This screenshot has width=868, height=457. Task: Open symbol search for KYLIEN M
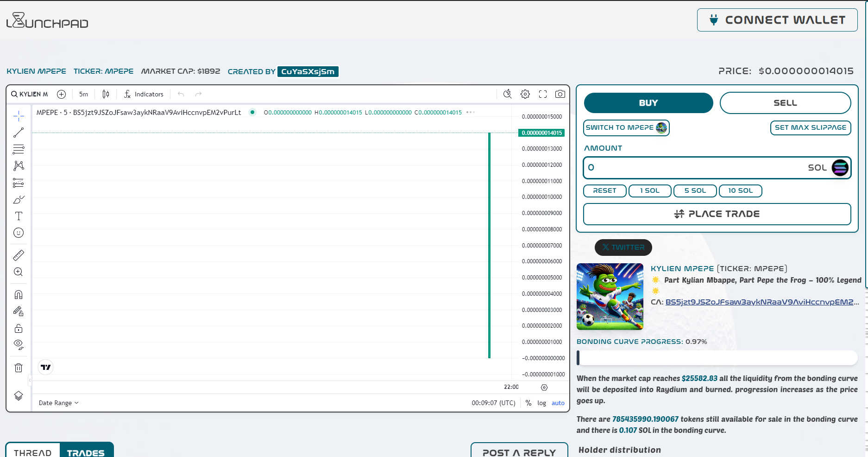tap(30, 94)
